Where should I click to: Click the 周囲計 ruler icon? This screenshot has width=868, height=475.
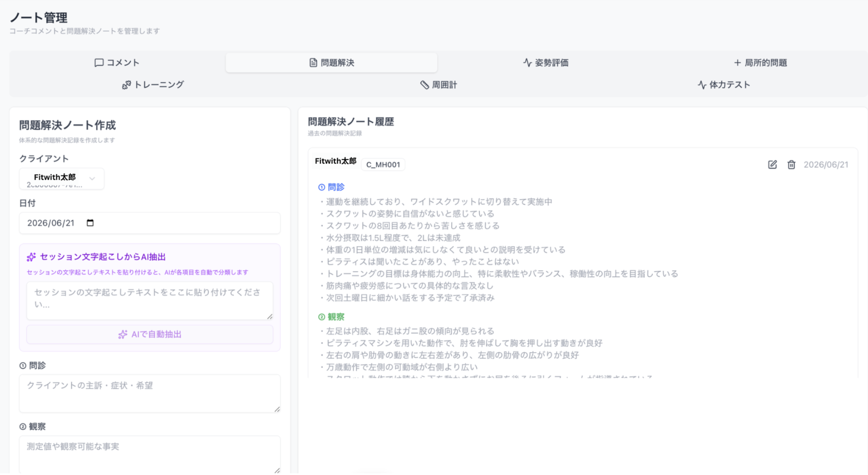425,85
